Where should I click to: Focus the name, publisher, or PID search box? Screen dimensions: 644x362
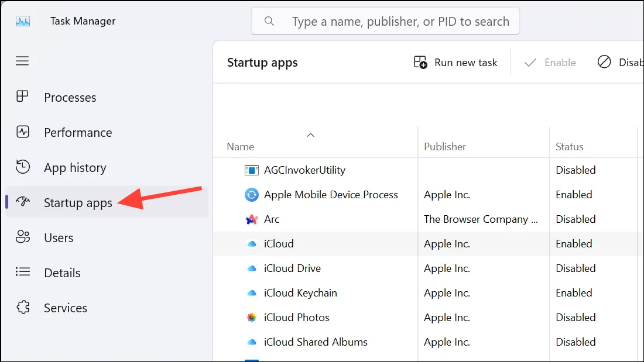tap(385, 21)
